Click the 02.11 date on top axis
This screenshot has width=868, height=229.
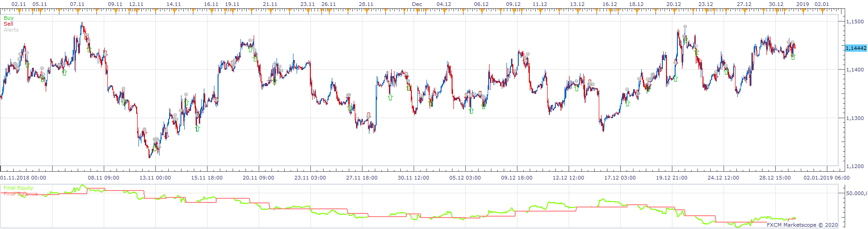(x=19, y=4)
